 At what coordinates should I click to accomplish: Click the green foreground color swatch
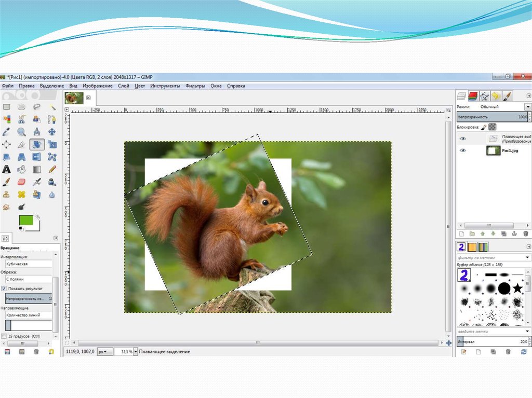pos(26,221)
